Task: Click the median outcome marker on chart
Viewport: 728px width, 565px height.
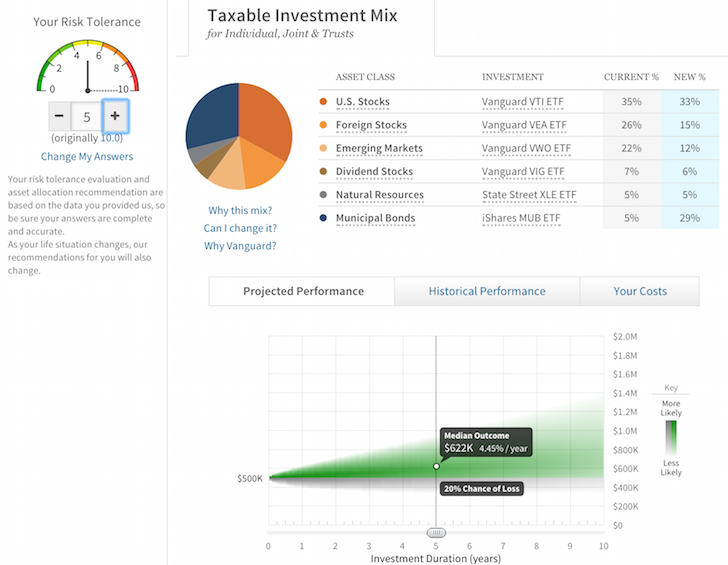Action: (x=436, y=466)
